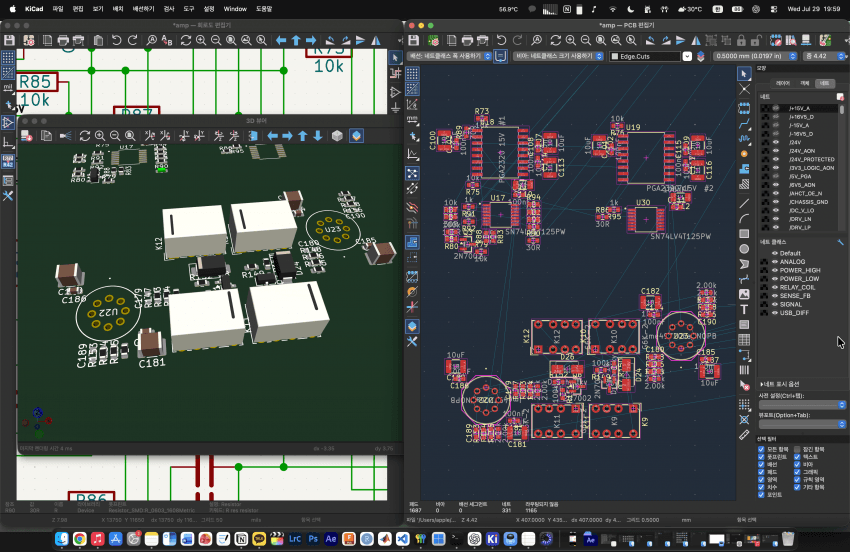This screenshot has height=552, width=850.
Task: Zoom in within the 3D viewer
Action: (x=100, y=136)
